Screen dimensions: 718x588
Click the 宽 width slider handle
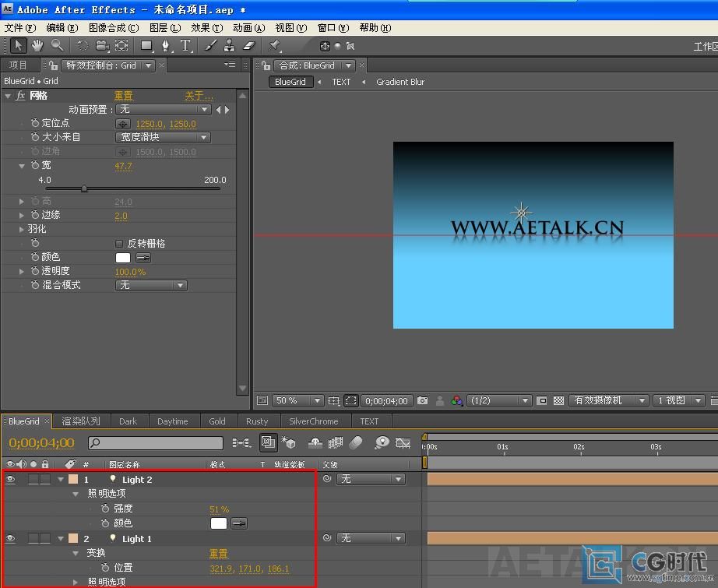click(84, 188)
